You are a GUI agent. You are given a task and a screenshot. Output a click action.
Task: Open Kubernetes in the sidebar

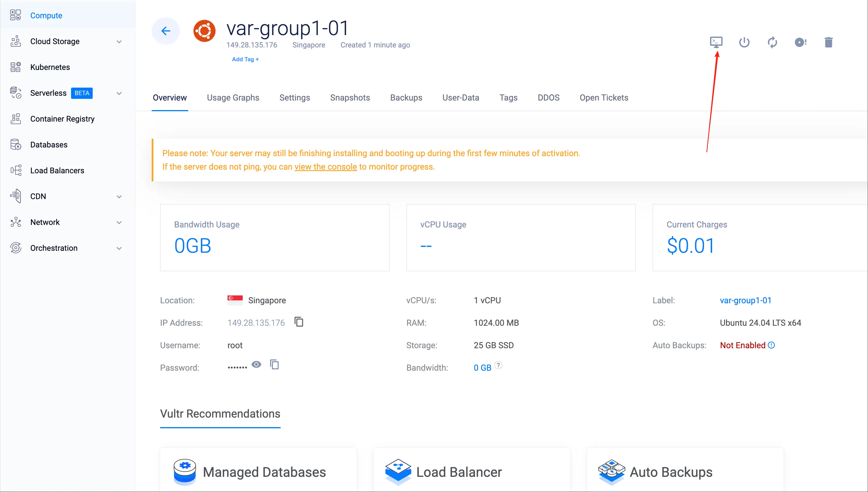coord(50,67)
